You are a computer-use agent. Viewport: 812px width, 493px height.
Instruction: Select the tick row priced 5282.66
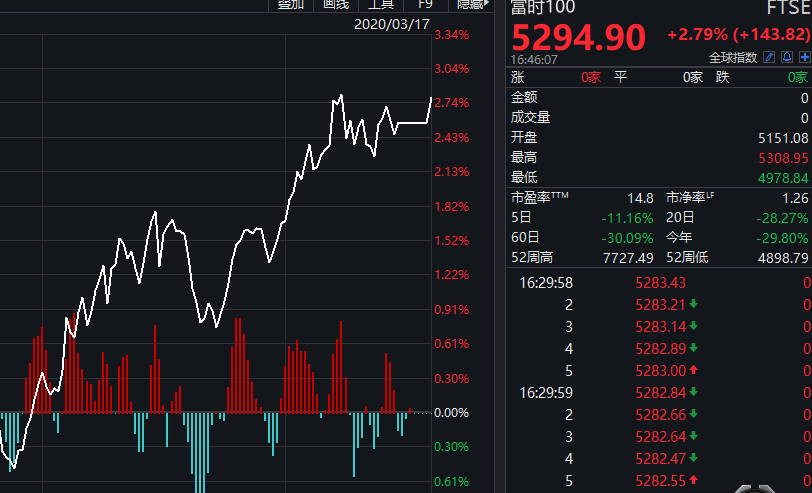660,415
